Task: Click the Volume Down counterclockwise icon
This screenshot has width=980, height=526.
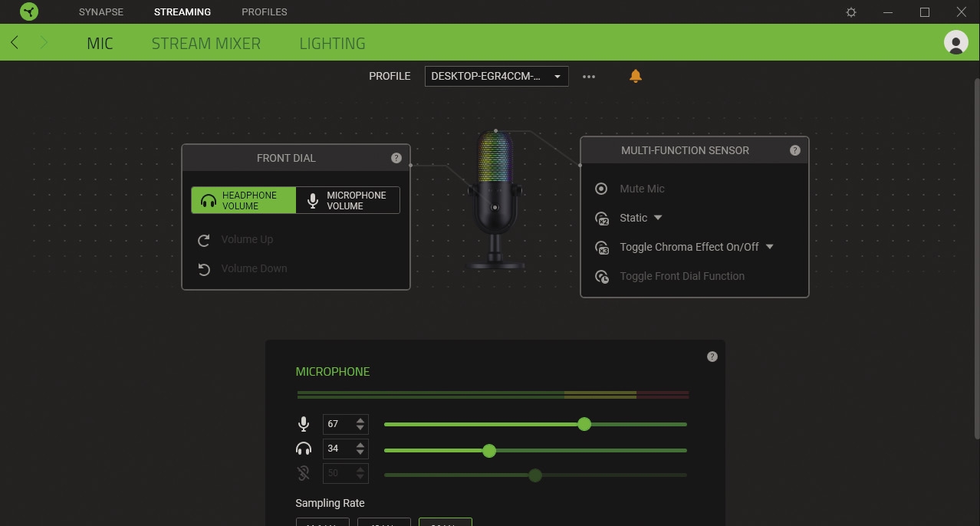Action: [204, 269]
